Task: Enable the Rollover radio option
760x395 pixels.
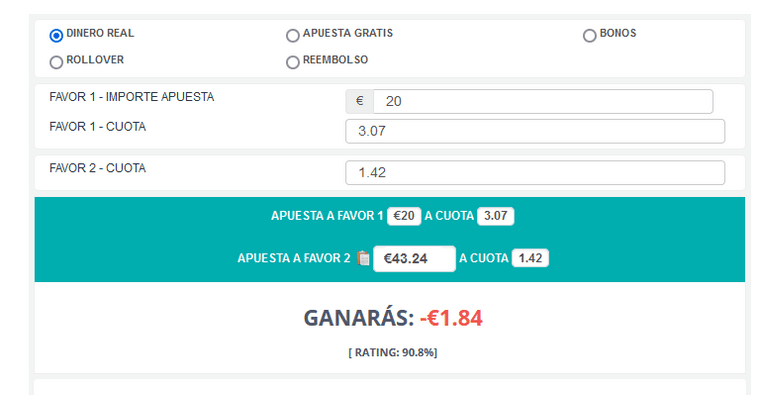Action: 56,62
